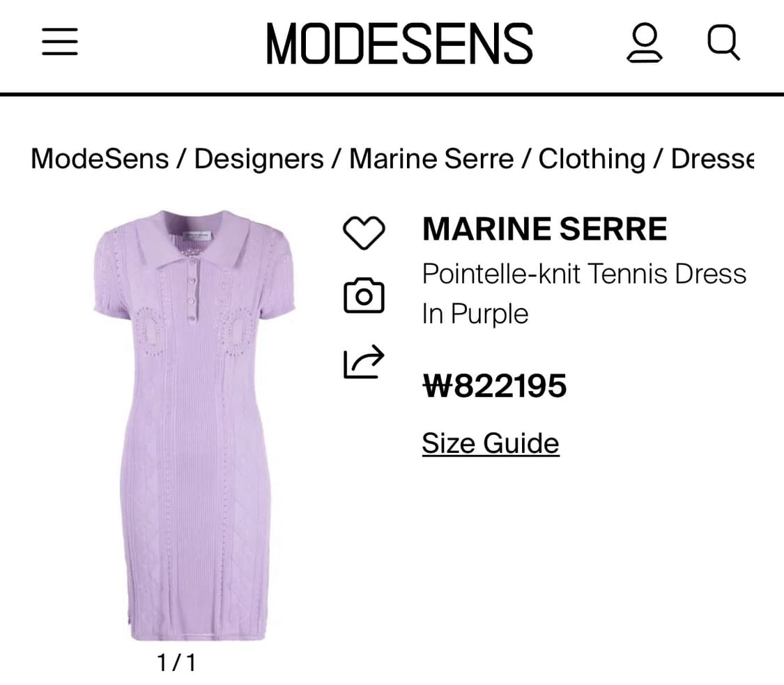The width and height of the screenshot is (784, 685).
Task: Open search with magnifier icon
Action: coord(723,43)
